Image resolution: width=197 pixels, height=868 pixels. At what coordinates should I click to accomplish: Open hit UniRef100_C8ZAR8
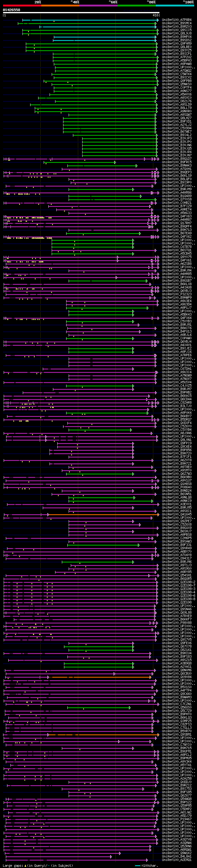point(177,403)
